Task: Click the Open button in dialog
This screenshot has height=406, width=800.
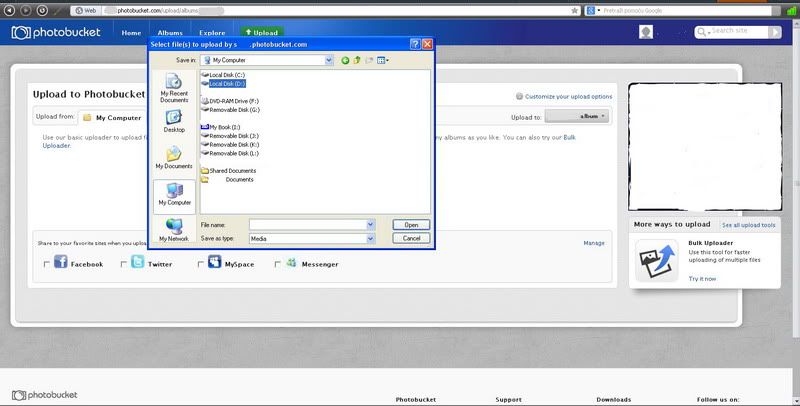Action: (x=411, y=224)
